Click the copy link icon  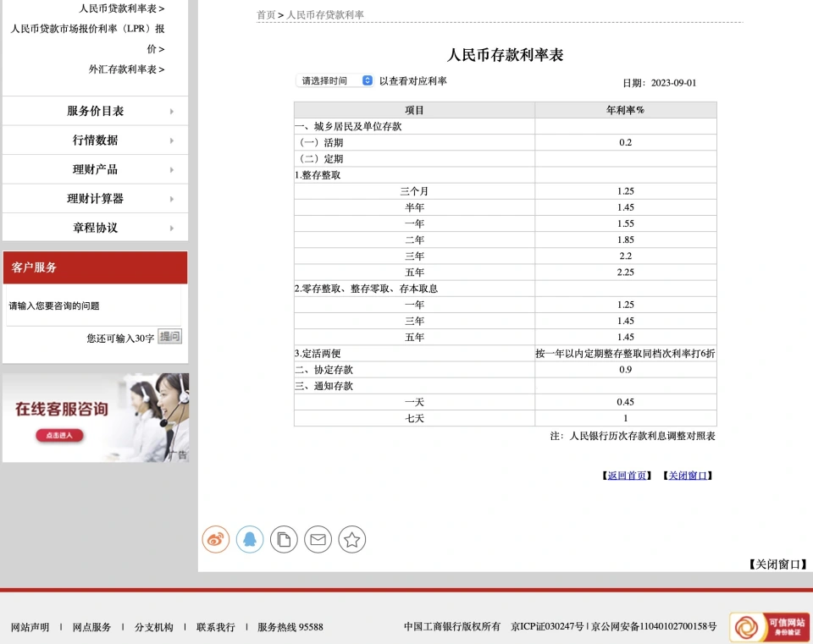click(284, 539)
